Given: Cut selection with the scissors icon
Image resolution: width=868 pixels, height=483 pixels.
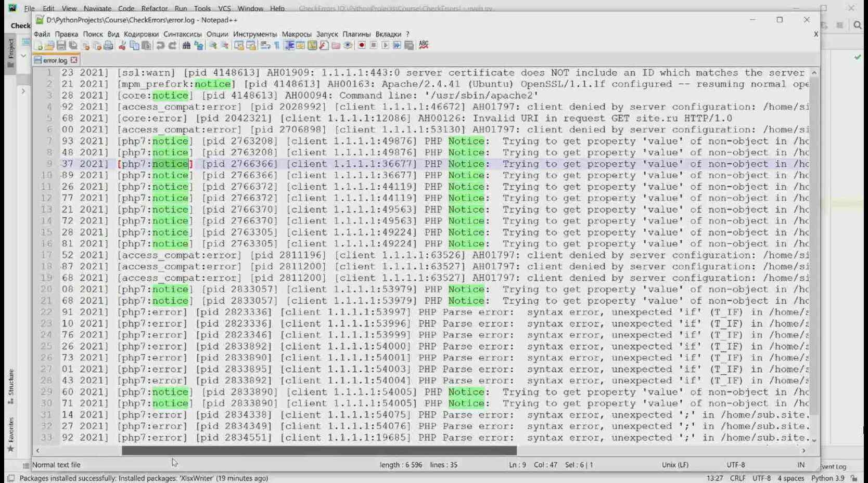Looking at the screenshot, I should (122, 45).
